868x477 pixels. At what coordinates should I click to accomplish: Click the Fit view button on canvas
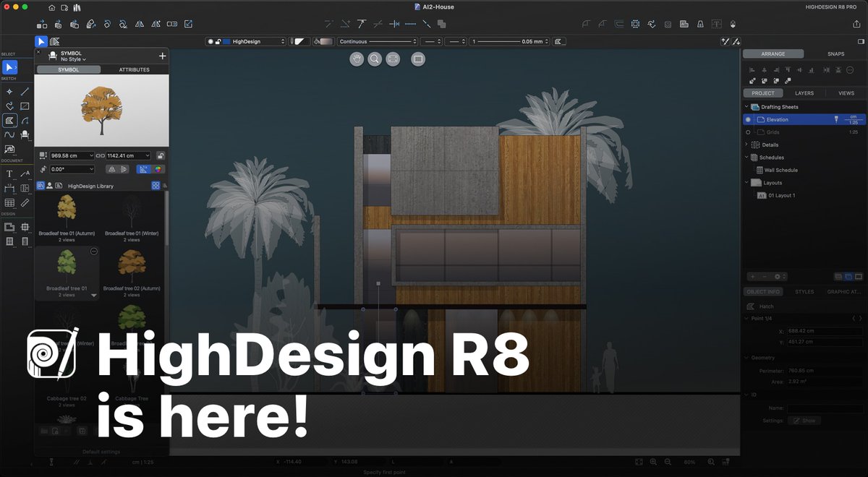click(393, 59)
